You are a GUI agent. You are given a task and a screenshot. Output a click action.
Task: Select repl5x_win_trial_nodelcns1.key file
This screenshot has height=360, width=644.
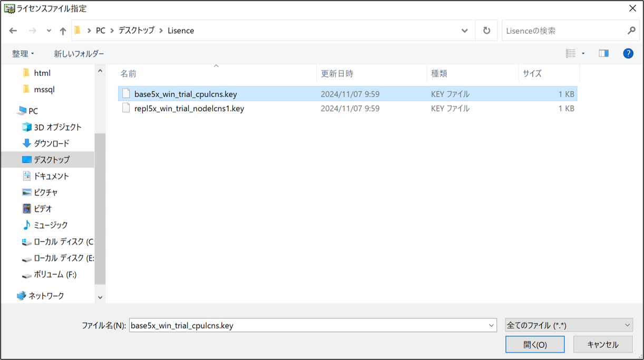coord(189,109)
